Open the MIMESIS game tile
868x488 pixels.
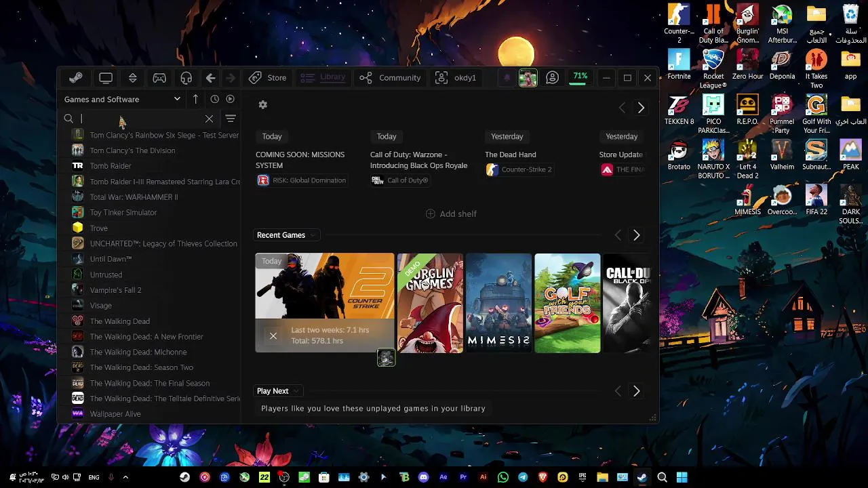point(498,303)
